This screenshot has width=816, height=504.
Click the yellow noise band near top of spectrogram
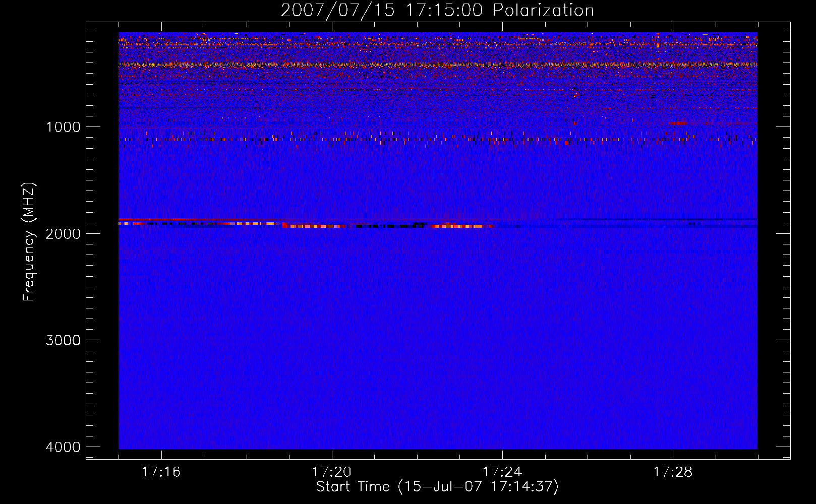coord(438,65)
